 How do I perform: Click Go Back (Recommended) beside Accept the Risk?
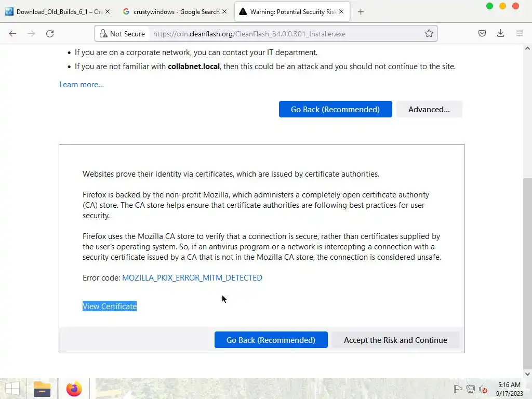271,340
